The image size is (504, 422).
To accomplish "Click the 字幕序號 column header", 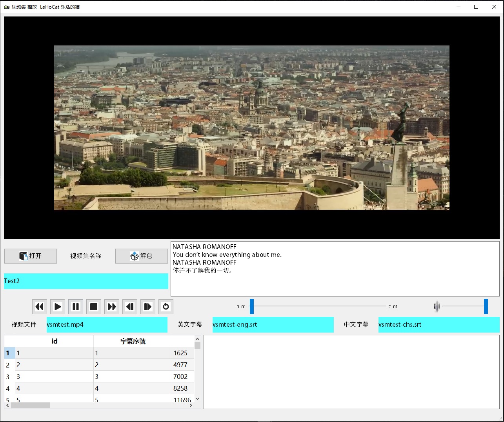I will [x=133, y=341].
